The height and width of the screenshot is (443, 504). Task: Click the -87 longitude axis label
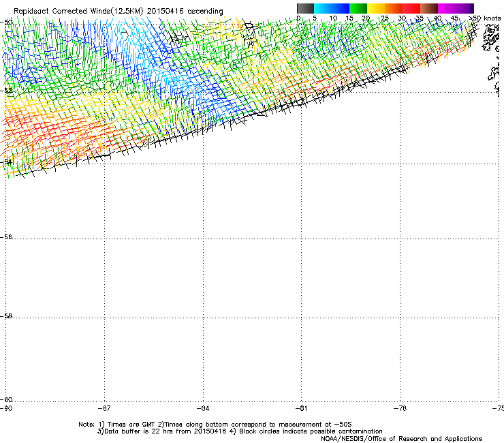(104, 408)
